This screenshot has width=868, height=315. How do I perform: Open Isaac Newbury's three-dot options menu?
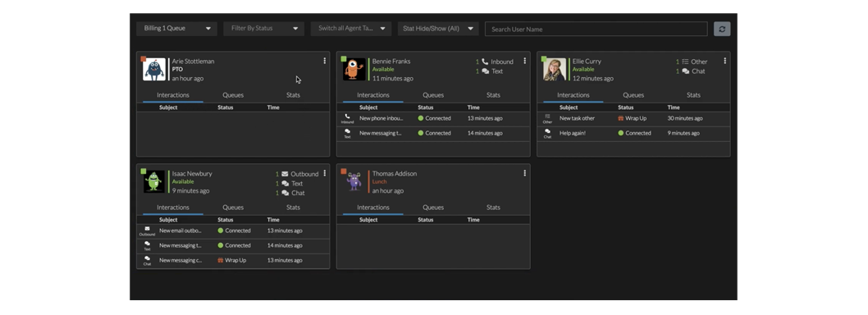coord(324,173)
